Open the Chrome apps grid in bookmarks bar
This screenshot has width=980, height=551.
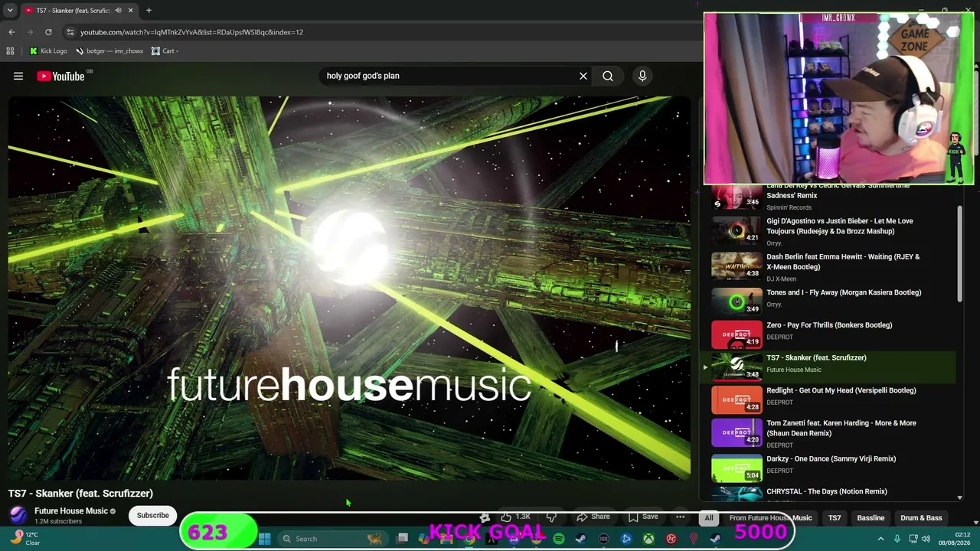click(10, 51)
